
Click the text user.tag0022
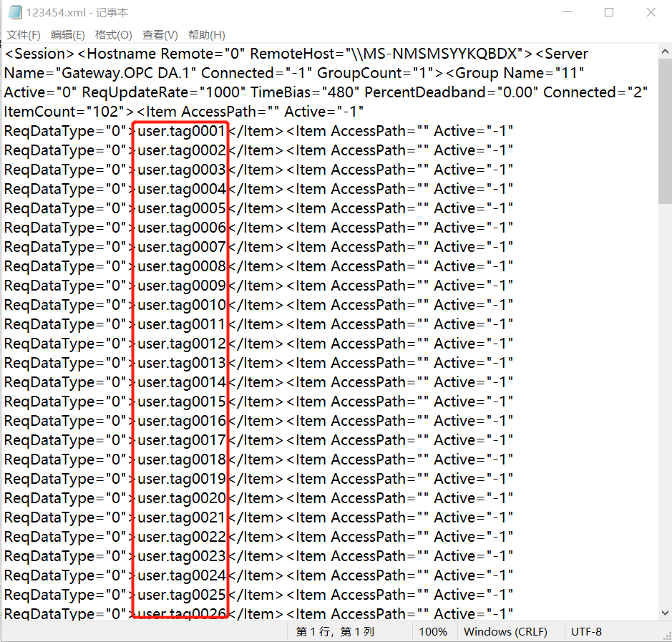tap(181, 537)
